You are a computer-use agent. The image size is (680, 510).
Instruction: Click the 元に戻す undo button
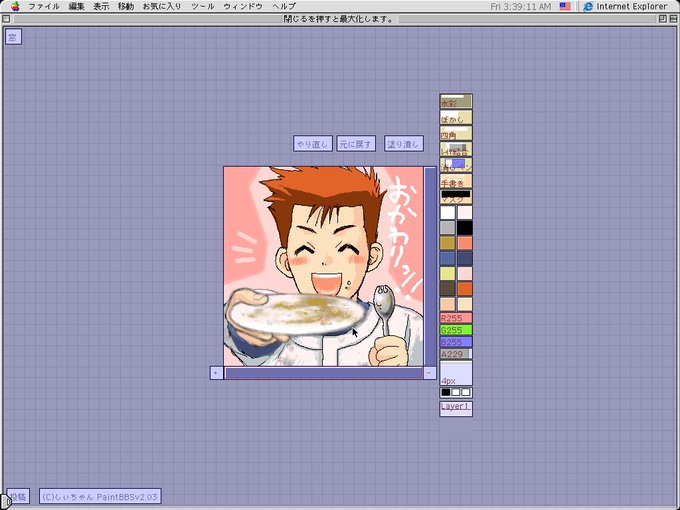(356, 144)
